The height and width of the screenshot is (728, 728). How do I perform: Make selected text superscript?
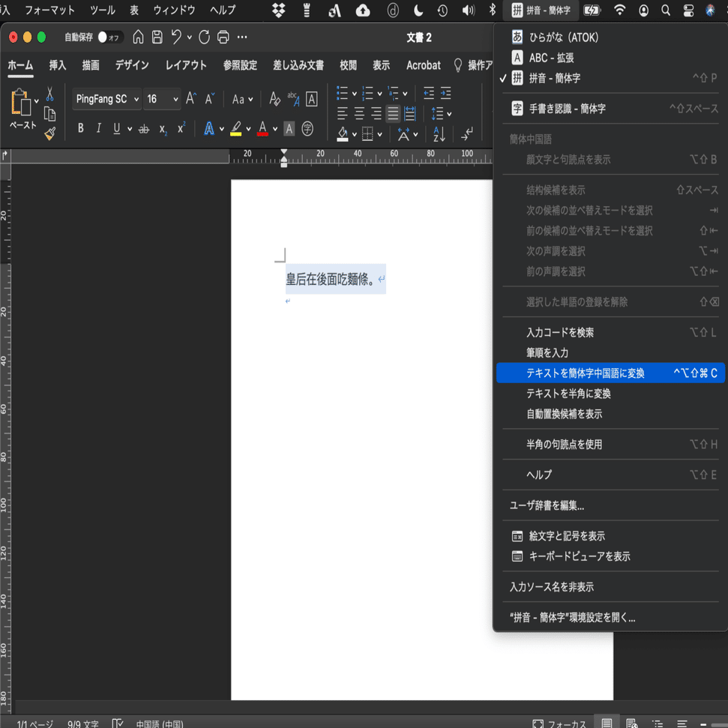(x=180, y=127)
